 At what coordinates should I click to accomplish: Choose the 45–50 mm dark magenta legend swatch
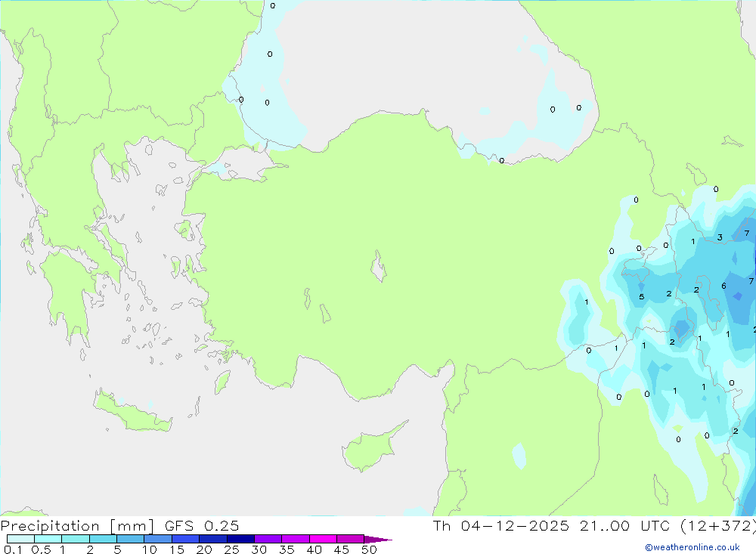click(351, 539)
